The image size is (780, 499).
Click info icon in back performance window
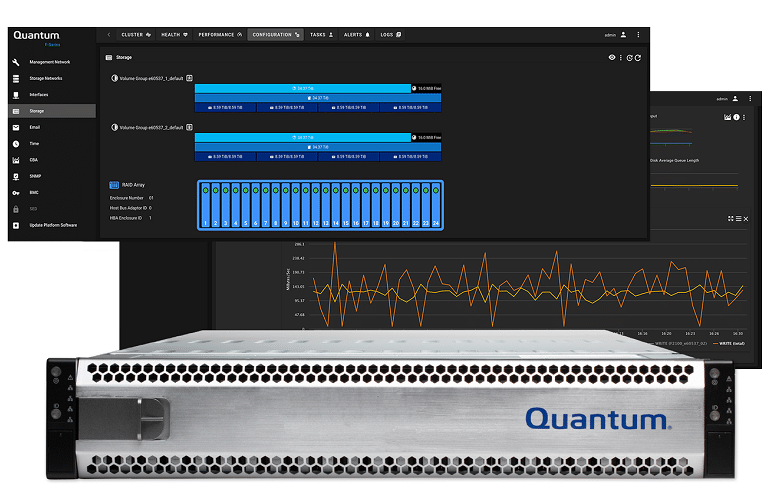pyautogui.click(x=736, y=117)
